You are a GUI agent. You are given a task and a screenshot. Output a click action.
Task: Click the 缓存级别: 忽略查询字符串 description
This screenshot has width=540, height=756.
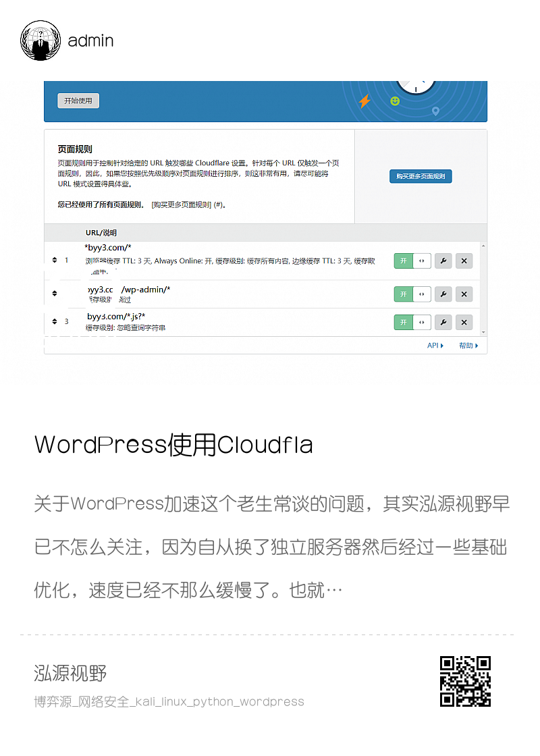tap(126, 328)
